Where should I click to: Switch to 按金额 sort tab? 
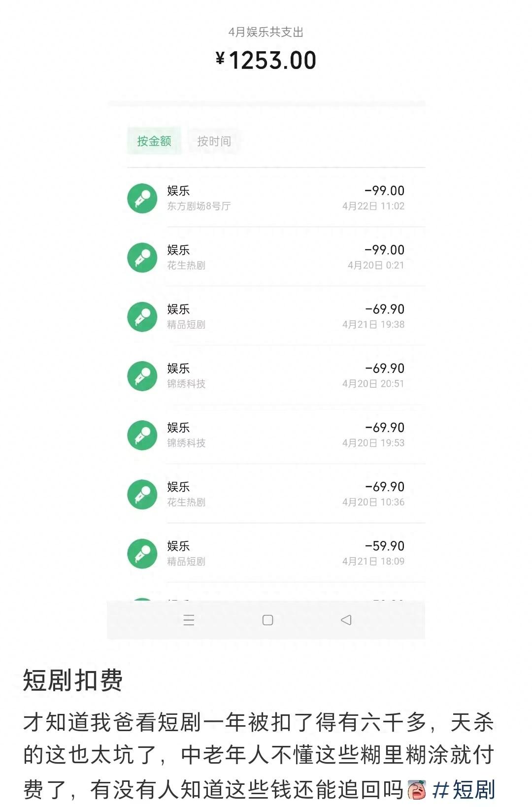(154, 141)
